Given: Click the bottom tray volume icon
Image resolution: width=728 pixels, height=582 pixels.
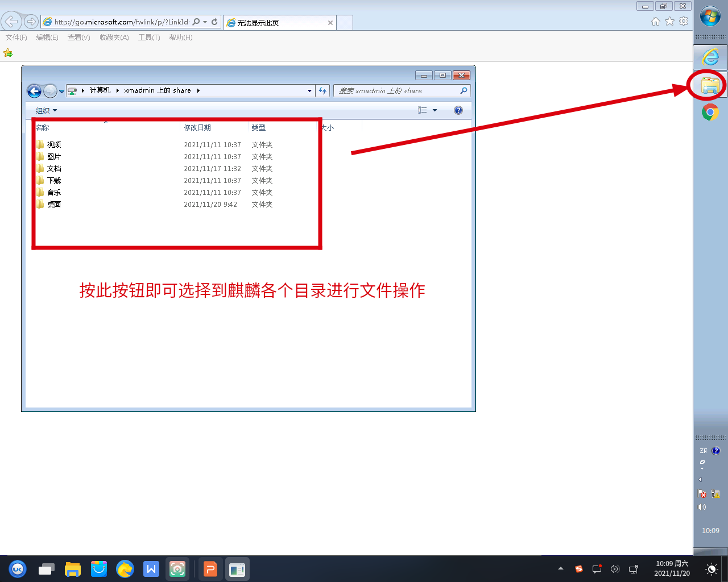Looking at the screenshot, I should pyautogui.click(x=615, y=569).
